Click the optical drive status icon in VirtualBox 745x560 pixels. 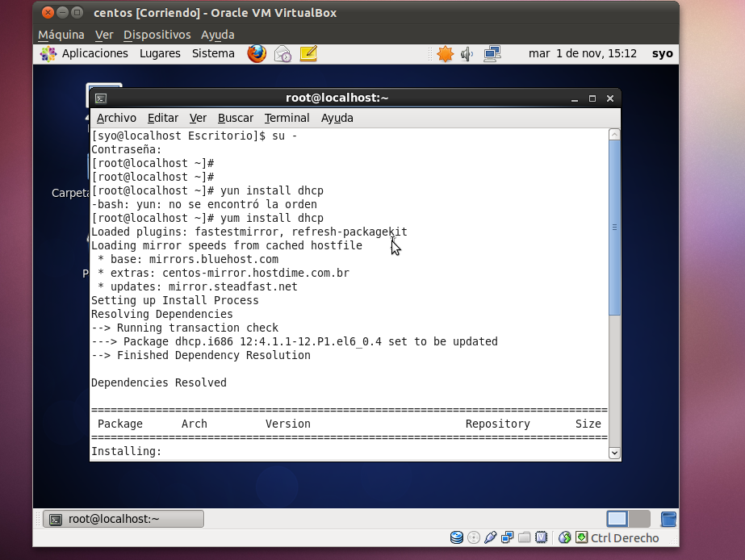point(473,537)
